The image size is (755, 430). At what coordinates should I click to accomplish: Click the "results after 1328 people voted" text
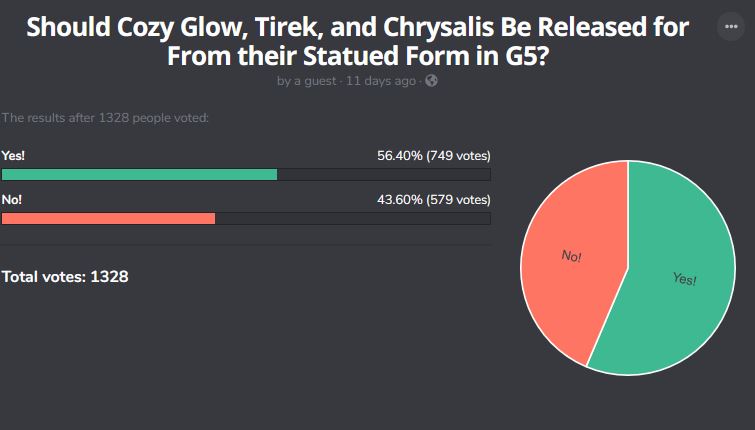pos(105,118)
